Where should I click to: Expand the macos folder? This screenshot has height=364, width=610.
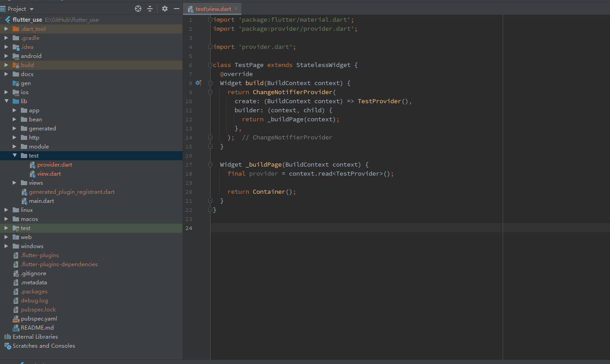(x=6, y=219)
